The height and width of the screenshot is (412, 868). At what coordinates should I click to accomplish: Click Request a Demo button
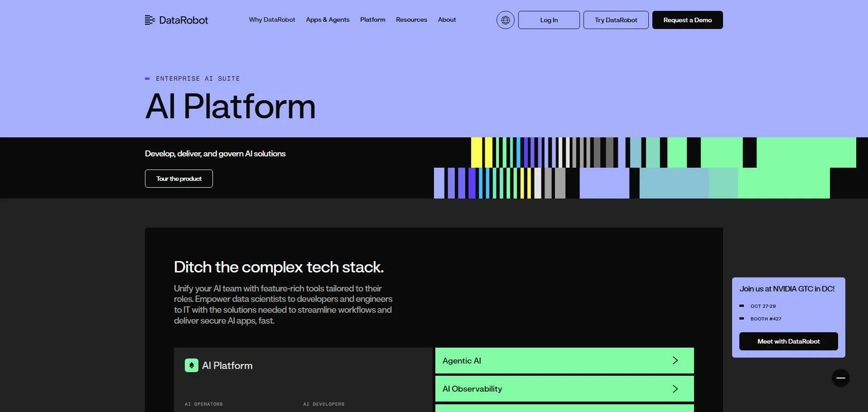tap(687, 20)
